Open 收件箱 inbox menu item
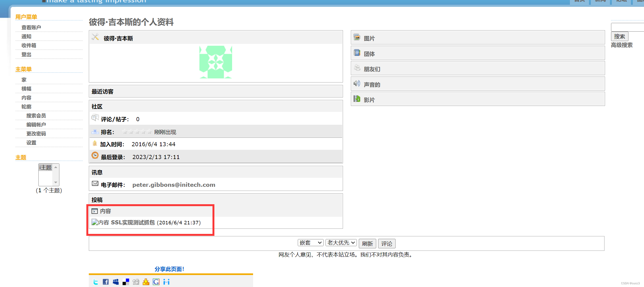This screenshot has width=644, height=287. [29, 45]
